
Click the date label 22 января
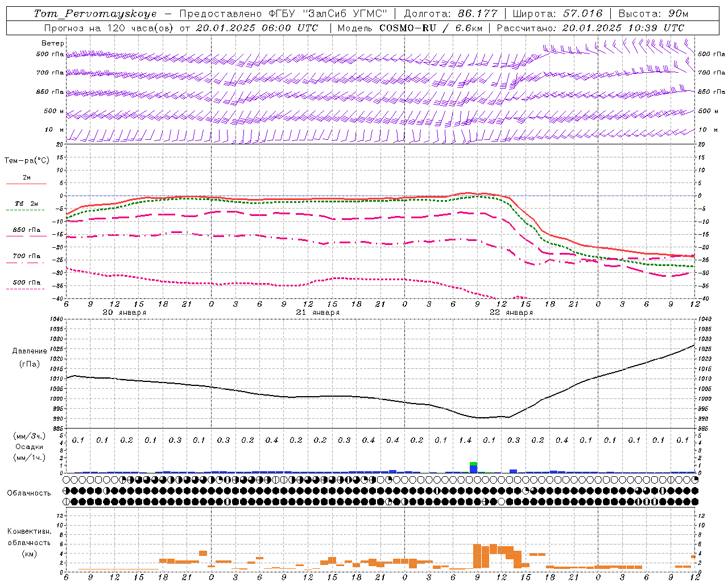point(511,313)
